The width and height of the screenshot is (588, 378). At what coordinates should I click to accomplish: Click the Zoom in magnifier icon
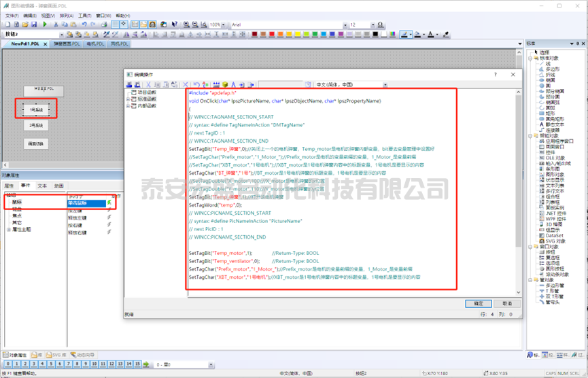pos(186,24)
